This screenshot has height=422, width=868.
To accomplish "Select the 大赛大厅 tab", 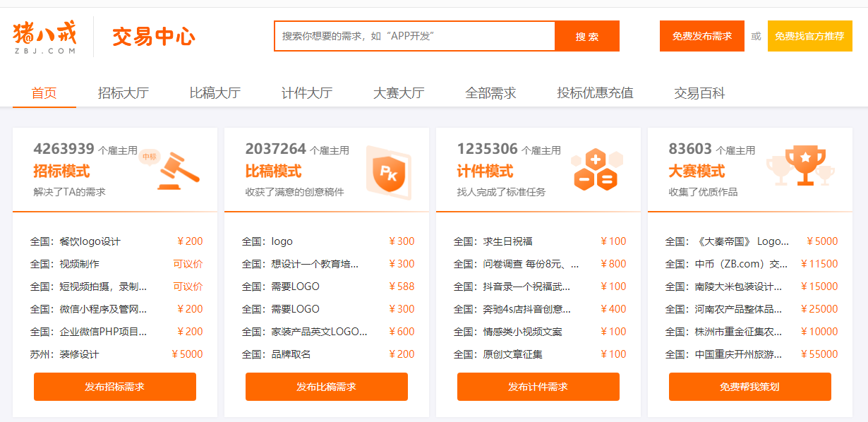I will (399, 93).
